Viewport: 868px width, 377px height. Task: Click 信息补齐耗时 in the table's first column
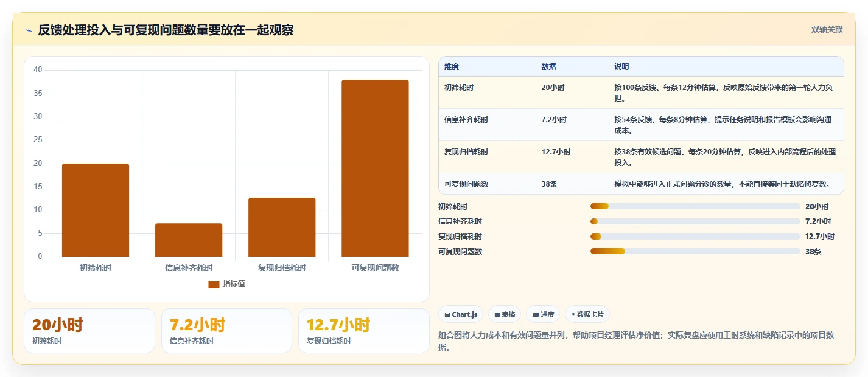[466, 120]
